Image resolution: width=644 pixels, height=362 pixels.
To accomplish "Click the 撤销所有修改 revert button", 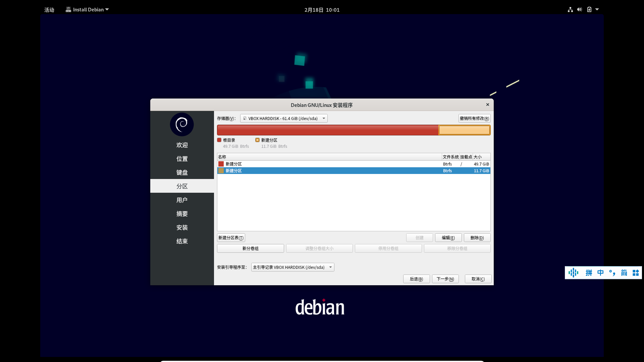I will click(x=474, y=118).
